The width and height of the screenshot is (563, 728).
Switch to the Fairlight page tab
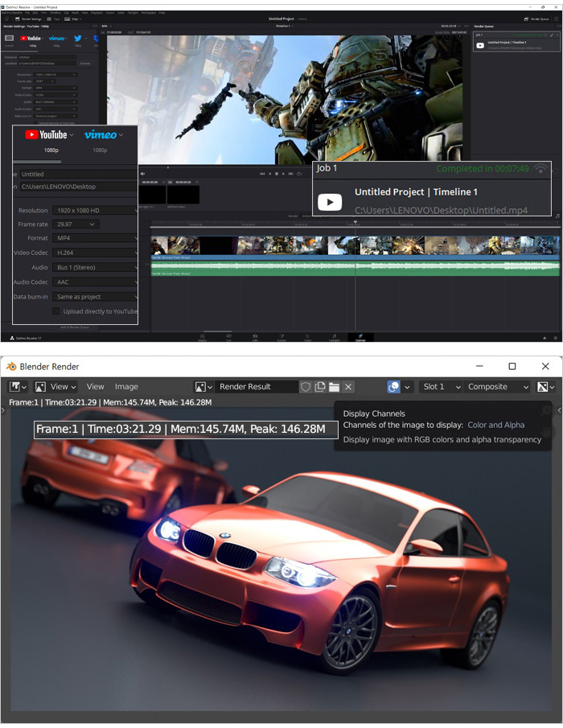coord(334,337)
